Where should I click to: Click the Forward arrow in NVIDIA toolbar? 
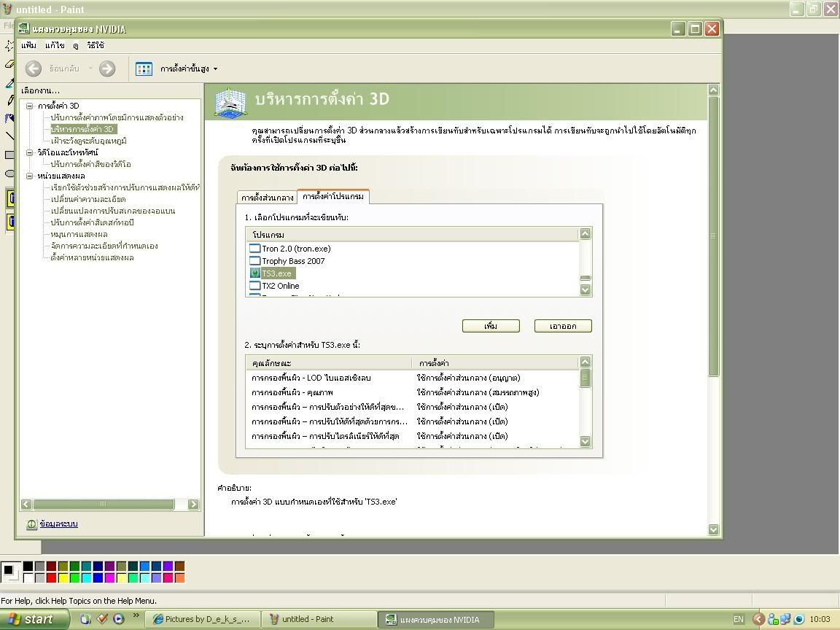tap(107, 69)
